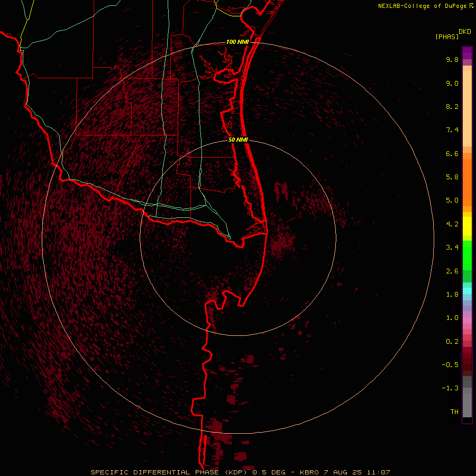Click the [PHAS] legend label
476x476 pixels.
click(447, 36)
